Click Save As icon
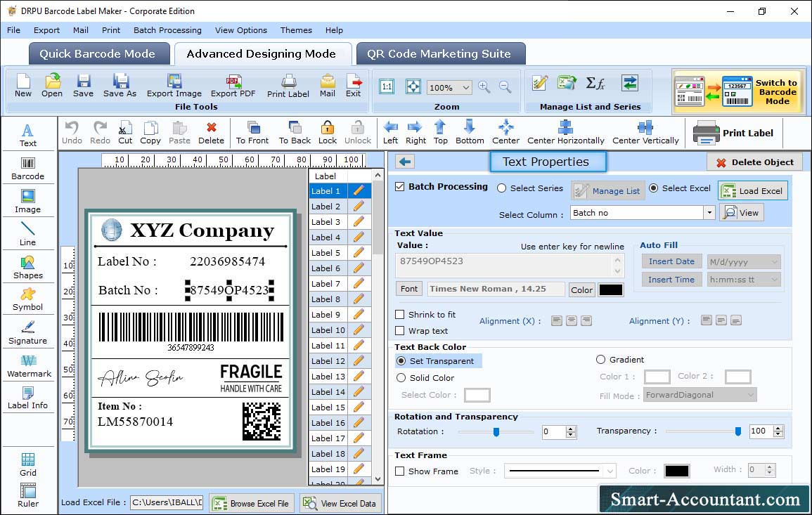This screenshot has height=515, width=812. click(x=120, y=86)
